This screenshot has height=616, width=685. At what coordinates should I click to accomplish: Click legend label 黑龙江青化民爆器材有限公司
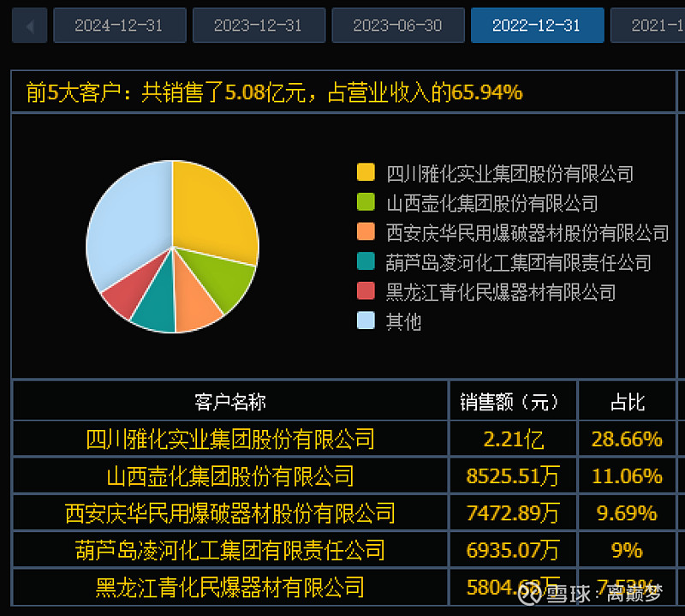pos(501,292)
